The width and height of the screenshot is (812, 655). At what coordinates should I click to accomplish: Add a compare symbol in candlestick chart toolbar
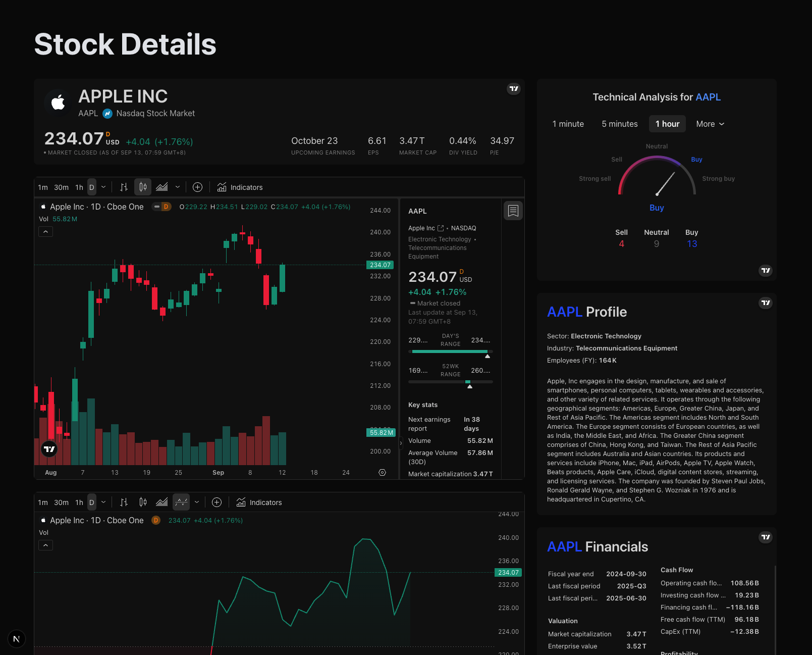[198, 187]
